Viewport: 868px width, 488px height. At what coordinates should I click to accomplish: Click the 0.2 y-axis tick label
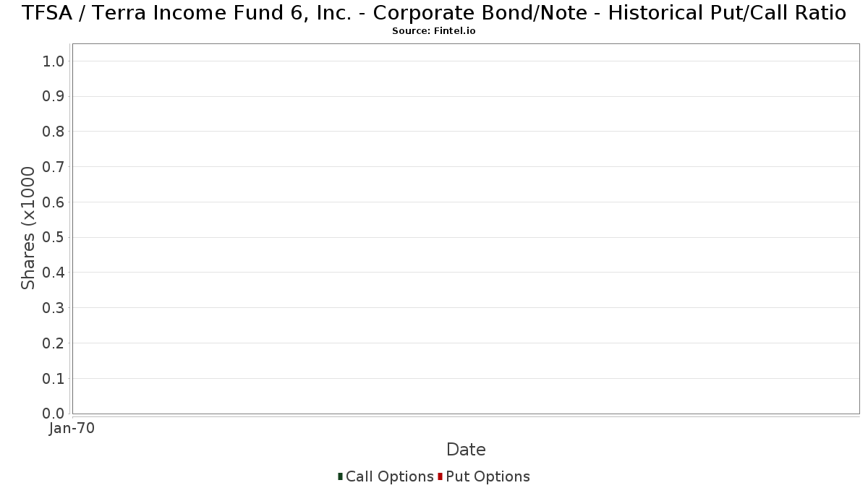click(54, 343)
